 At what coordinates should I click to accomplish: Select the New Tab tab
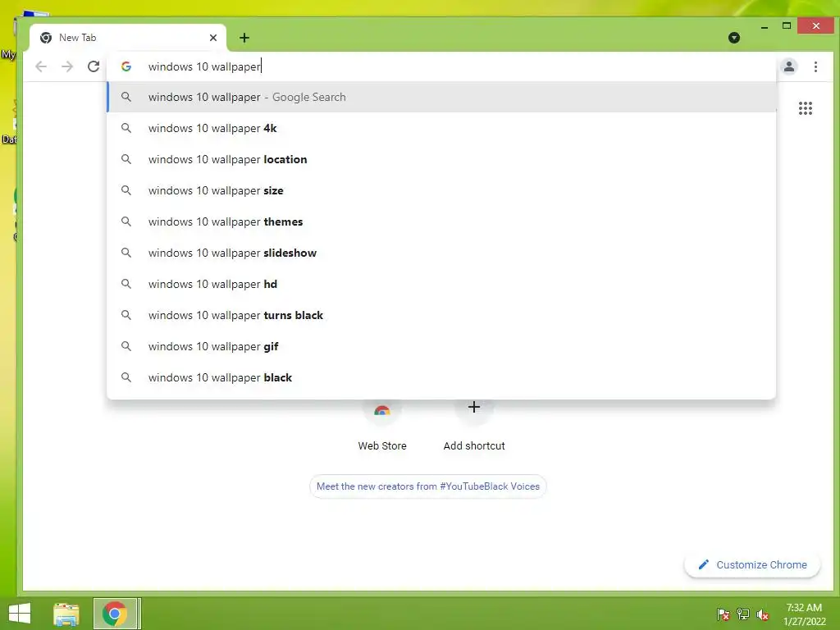(x=128, y=38)
